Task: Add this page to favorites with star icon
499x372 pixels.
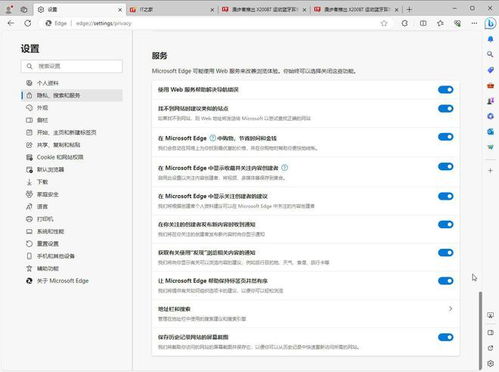Action: coord(384,23)
